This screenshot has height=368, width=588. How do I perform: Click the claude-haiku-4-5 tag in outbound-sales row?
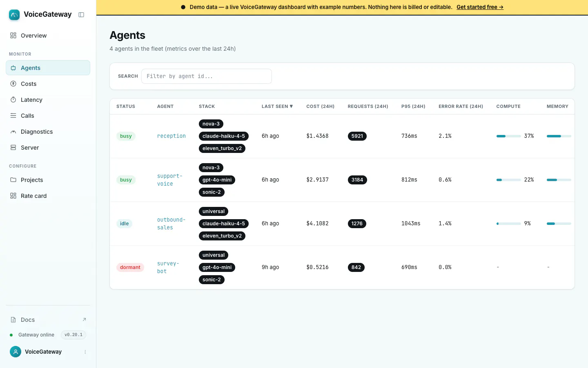coord(224,224)
